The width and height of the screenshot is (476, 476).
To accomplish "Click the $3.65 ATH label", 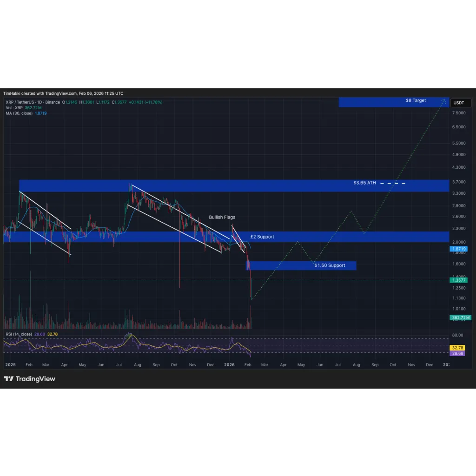I will (364, 183).
